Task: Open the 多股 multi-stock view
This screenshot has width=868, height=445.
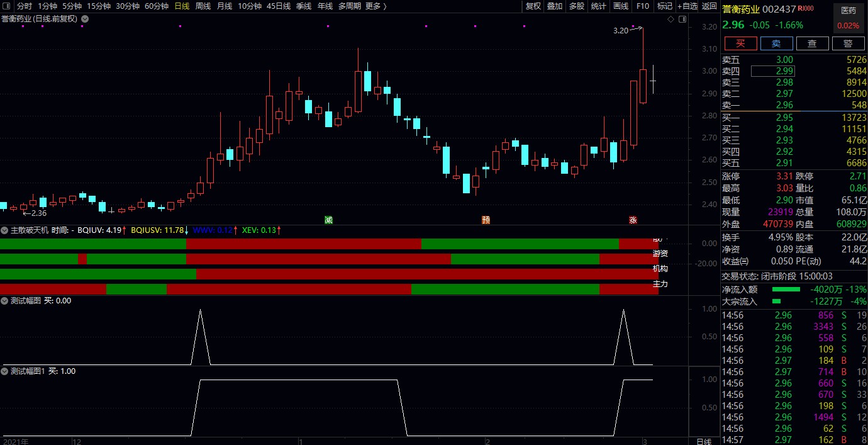Action: click(x=577, y=6)
